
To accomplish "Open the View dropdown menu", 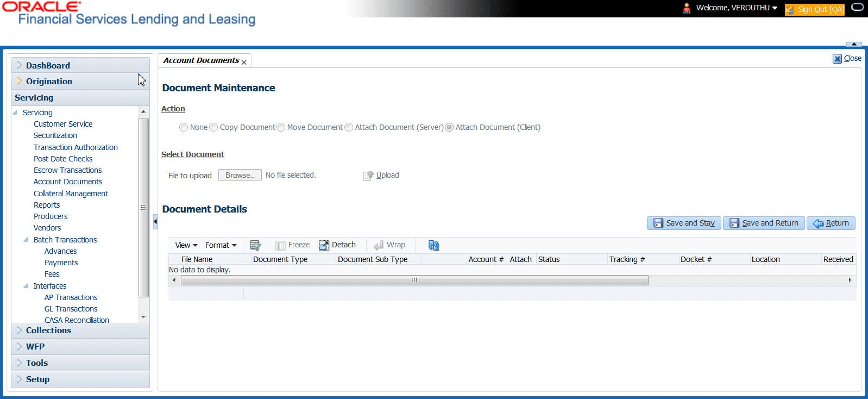I will pos(186,245).
